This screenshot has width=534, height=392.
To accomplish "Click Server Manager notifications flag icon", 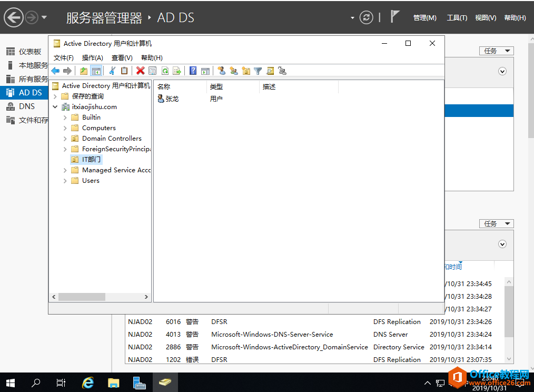I will (394, 16).
